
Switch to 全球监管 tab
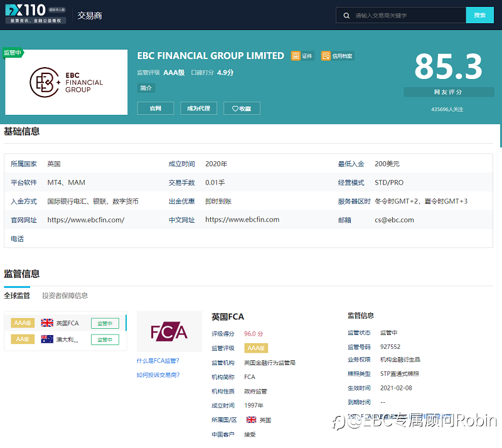coord(17,296)
